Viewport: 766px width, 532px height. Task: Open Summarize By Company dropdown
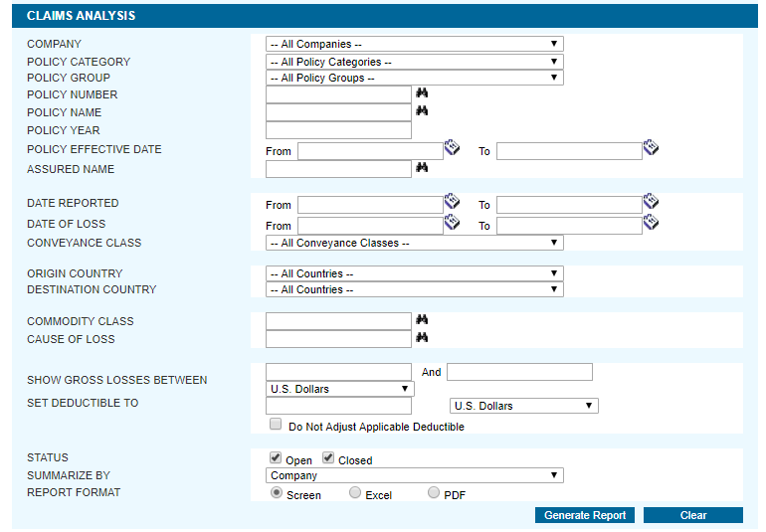(414, 475)
